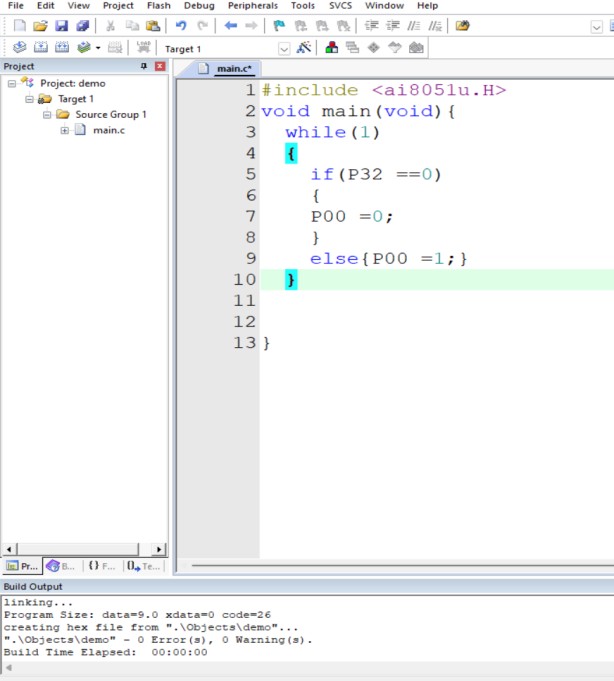
Task: Switch to the Books tab in the Project panel
Action: [x=61, y=566]
